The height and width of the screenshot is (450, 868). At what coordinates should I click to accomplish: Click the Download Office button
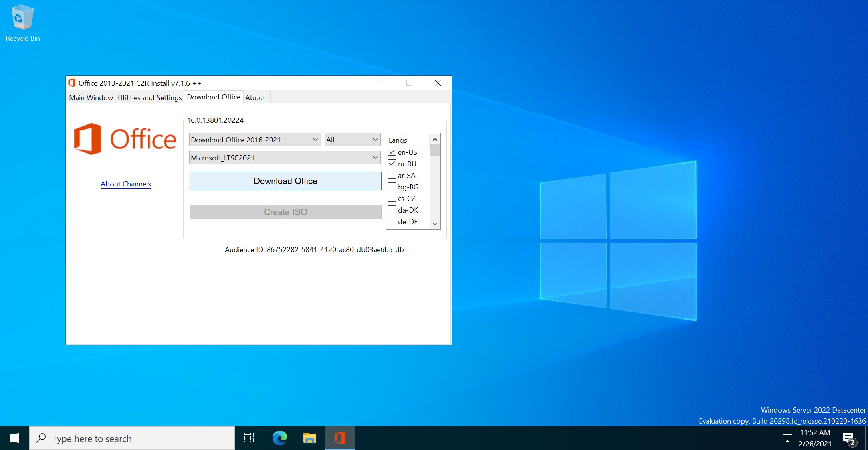click(x=285, y=181)
